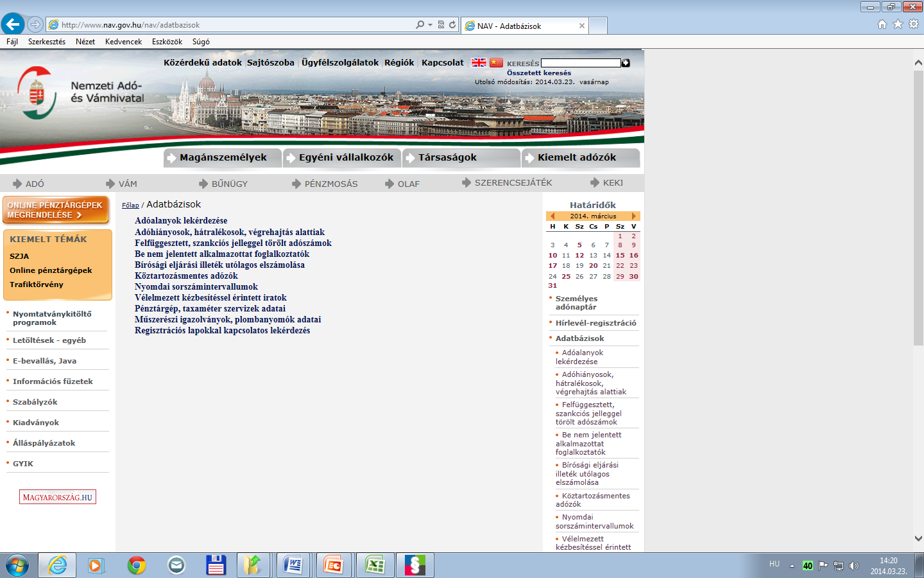Click the Főlap breadcrumb link

click(x=130, y=206)
